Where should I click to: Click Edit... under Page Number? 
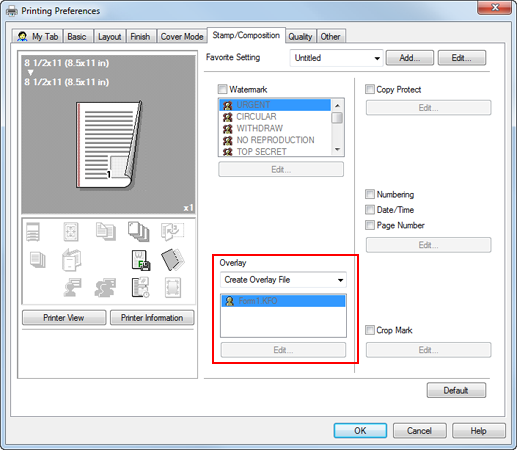(x=428, y=245)
